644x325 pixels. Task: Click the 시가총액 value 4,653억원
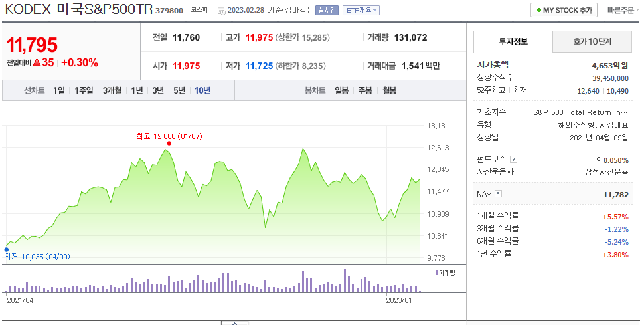coord(610,65)
